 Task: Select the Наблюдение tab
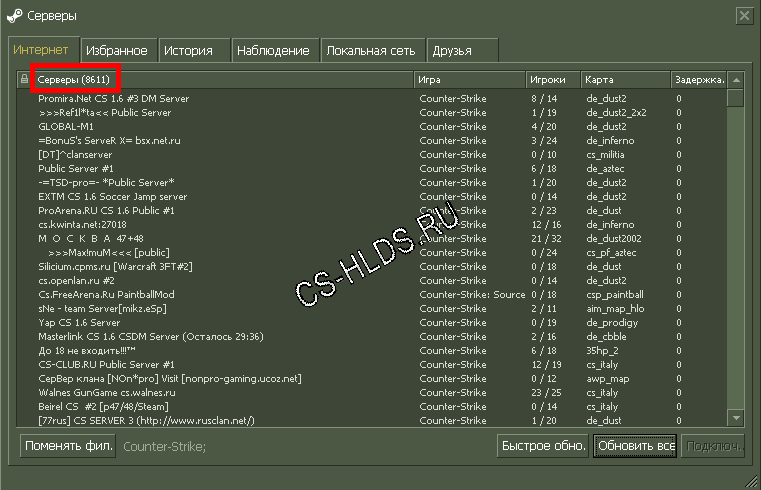[x=277, y=50]
